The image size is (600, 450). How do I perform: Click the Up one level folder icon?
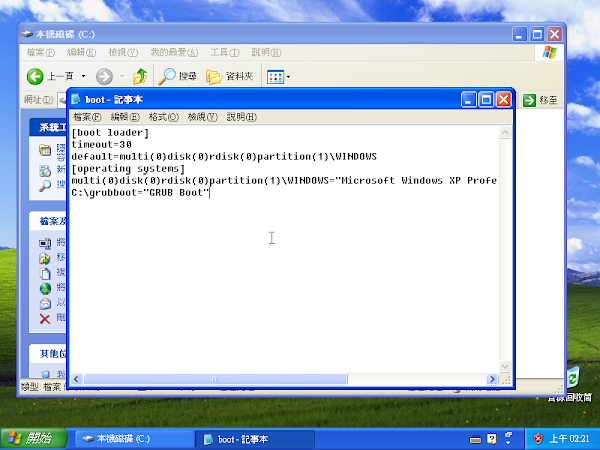click(x=140, y=77)
